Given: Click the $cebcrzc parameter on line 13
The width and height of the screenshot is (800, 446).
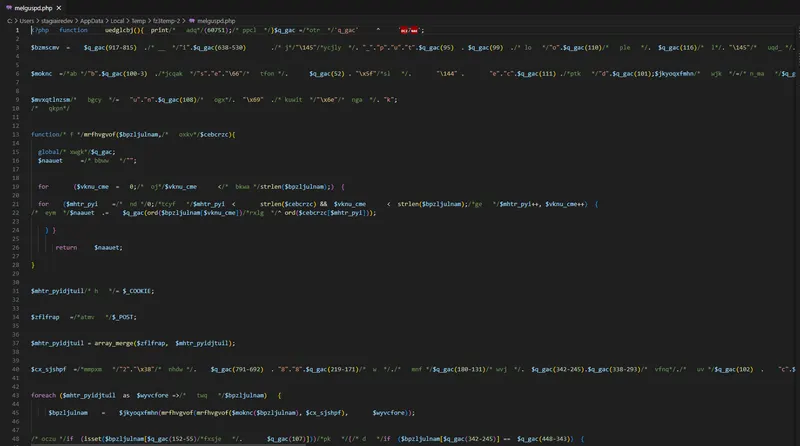Looking at the screenshot, I should click(215, 135).
